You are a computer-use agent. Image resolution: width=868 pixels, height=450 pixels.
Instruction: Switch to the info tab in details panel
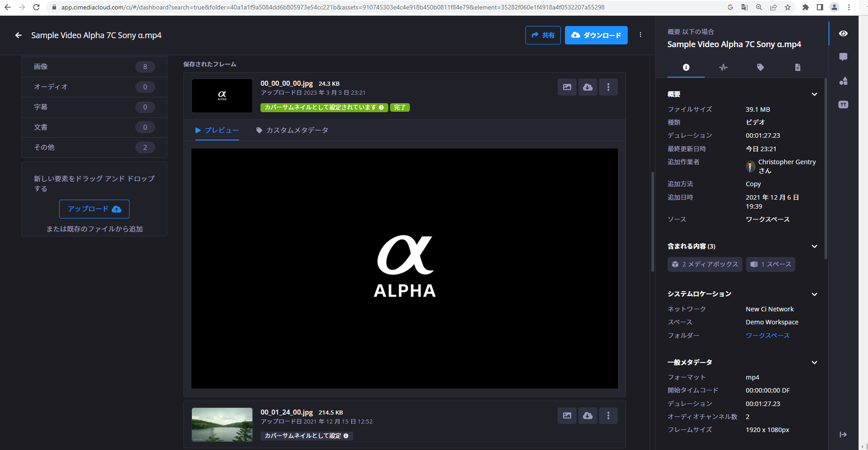pos(686,67)
